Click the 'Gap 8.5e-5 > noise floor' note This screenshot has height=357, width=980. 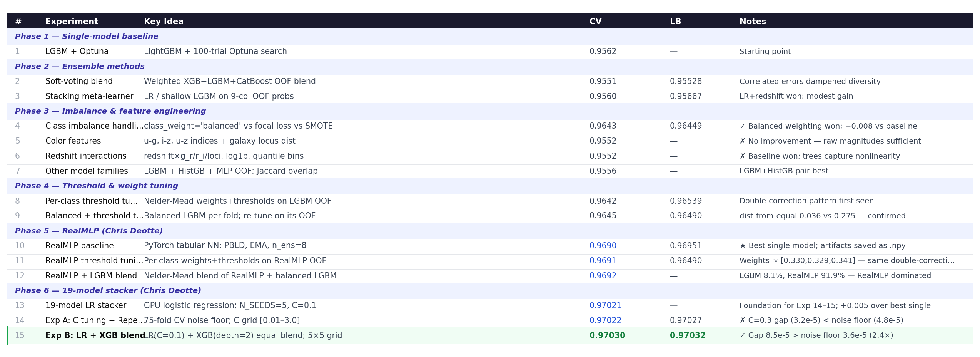click(x=816, y=335)
